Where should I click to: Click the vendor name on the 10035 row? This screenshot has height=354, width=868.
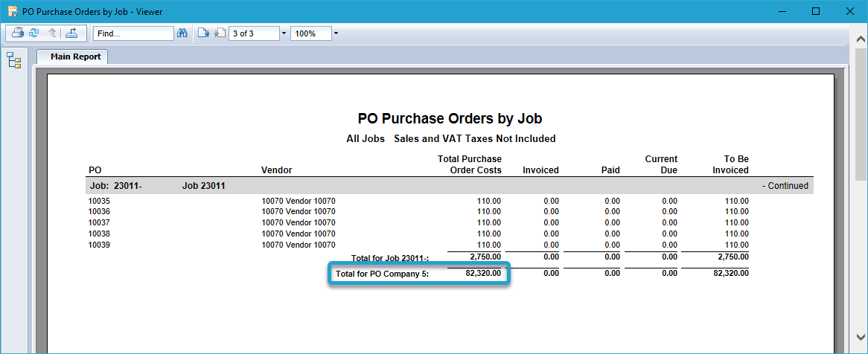[x=299, y=201]
